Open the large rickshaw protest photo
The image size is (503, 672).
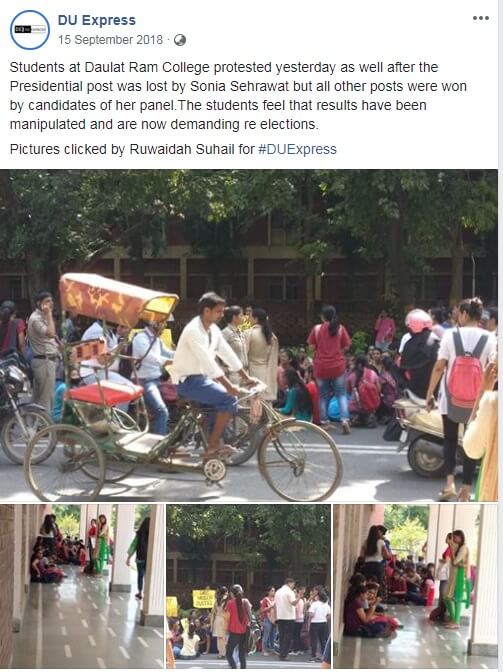(249, 335)
